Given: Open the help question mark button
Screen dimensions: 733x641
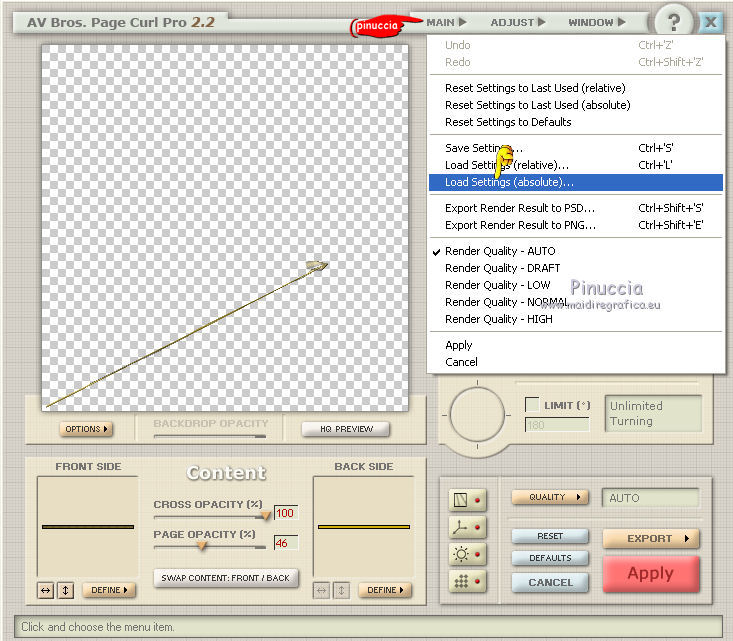Looking at the screenshot, I should 673,22.
